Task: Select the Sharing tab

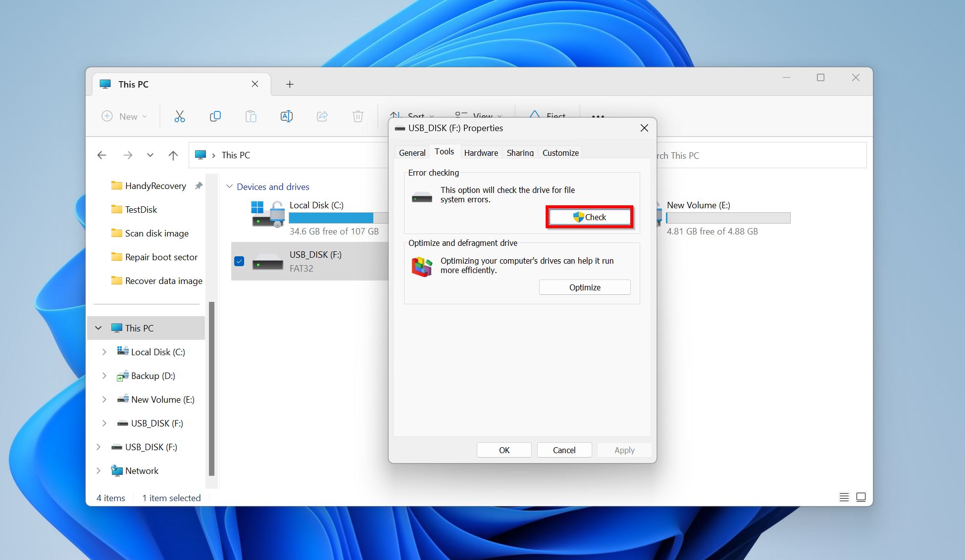Action: tap(519, 153)
